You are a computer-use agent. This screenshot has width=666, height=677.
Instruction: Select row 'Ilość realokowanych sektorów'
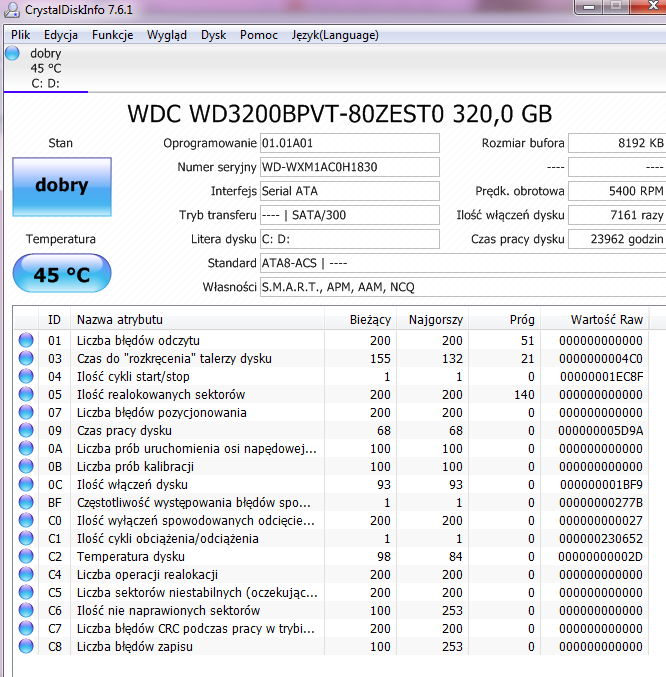click(331, 394)
